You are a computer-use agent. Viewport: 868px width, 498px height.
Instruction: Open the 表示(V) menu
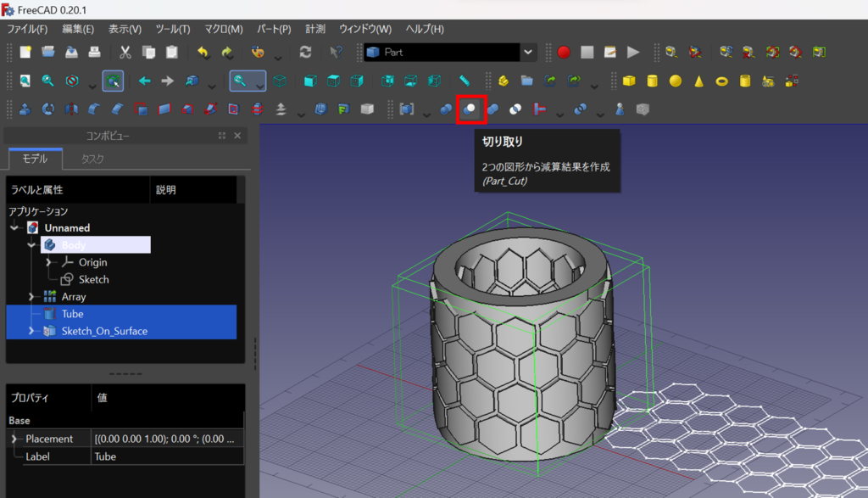coord(125,29)
